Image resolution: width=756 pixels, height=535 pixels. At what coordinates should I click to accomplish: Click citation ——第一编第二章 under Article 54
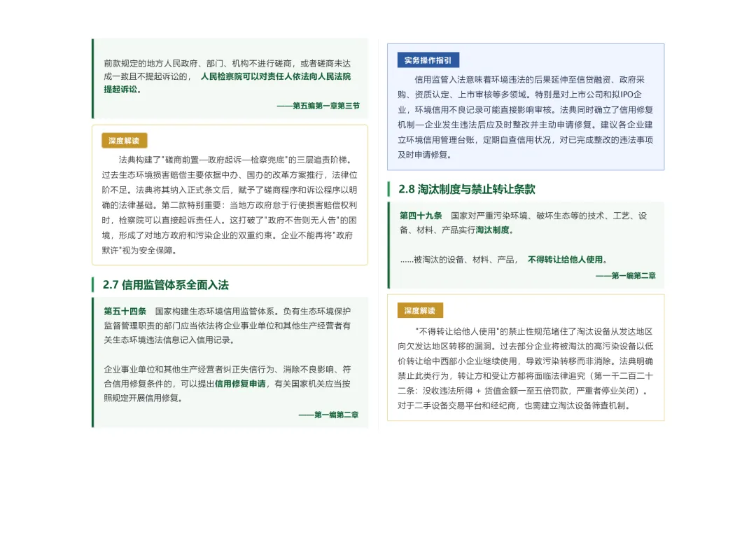328,415
